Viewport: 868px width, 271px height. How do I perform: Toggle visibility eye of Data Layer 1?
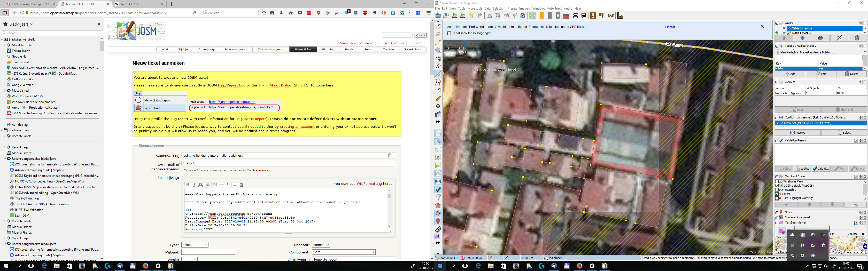click(x=784, y=33)
